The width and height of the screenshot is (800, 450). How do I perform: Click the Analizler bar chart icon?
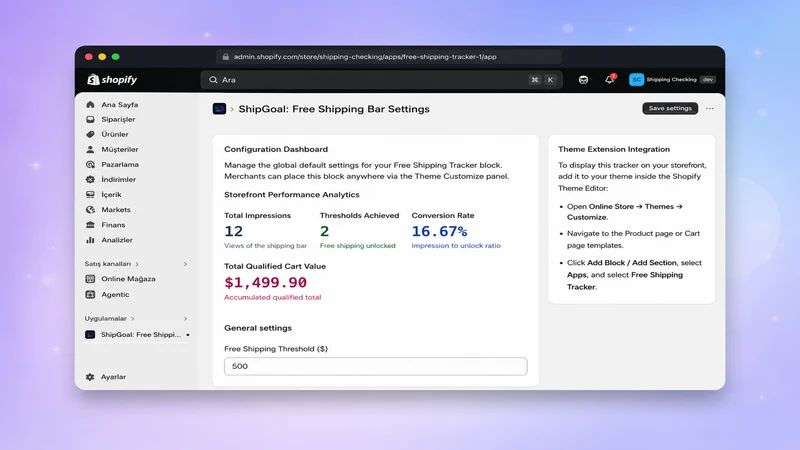[x=90, y=240]
